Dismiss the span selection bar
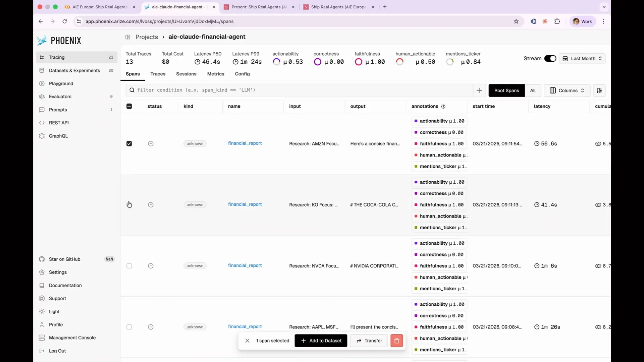This screenshot has width=644, height=362. click(247, 341)
